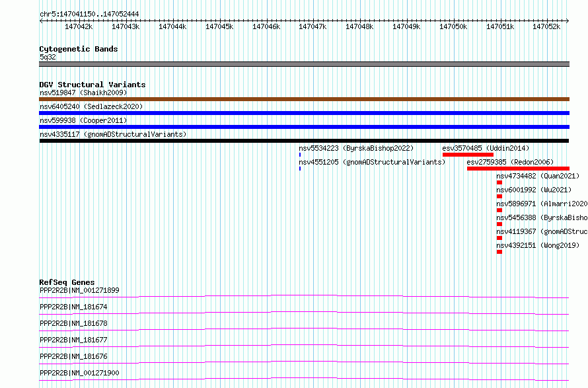This screenshot has width=588, height=388.
Task: Open transcript PPP2R2B|NM_001271900 label
Action: (79, 373)
